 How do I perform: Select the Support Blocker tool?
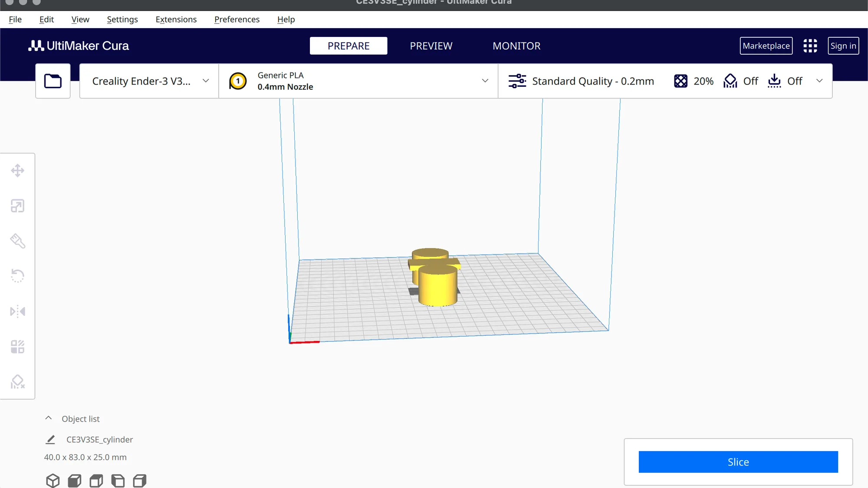(17, 382)
